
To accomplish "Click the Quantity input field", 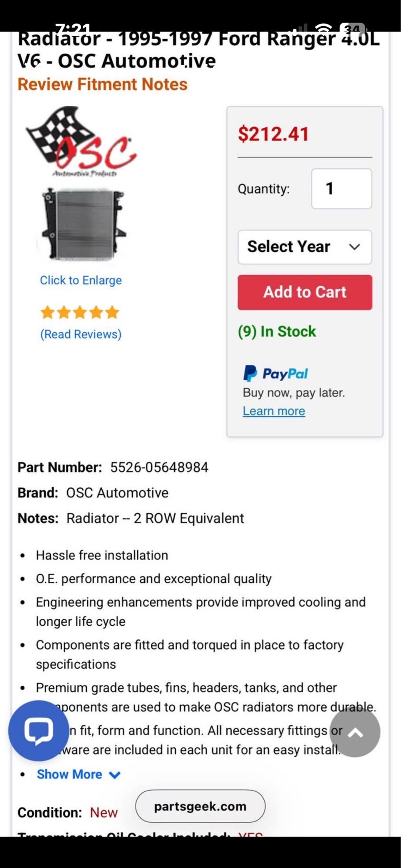I will click(x=342, y=189).
